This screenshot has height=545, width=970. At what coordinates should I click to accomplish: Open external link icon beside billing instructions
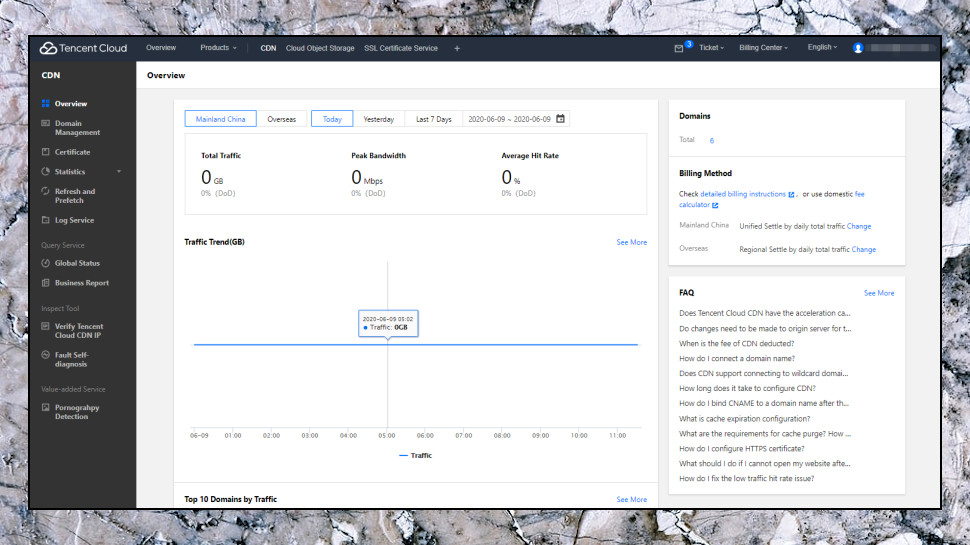[791, 194]
